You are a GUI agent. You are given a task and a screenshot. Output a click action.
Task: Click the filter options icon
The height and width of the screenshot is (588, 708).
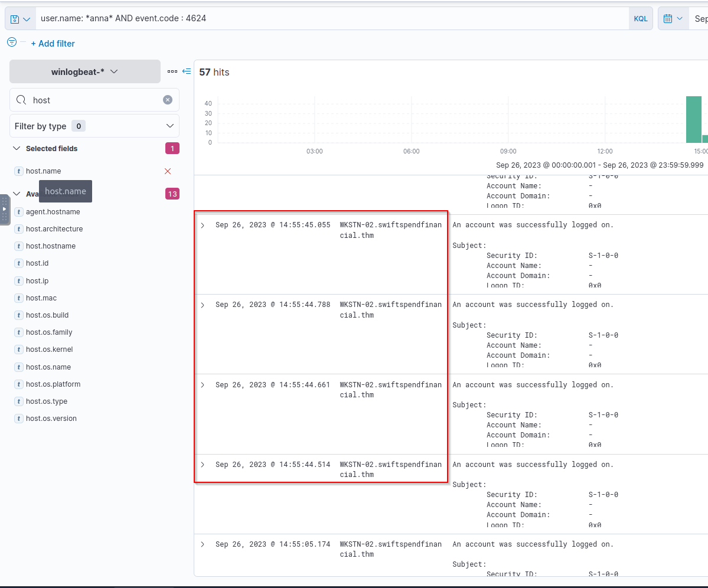pos(12,43)
